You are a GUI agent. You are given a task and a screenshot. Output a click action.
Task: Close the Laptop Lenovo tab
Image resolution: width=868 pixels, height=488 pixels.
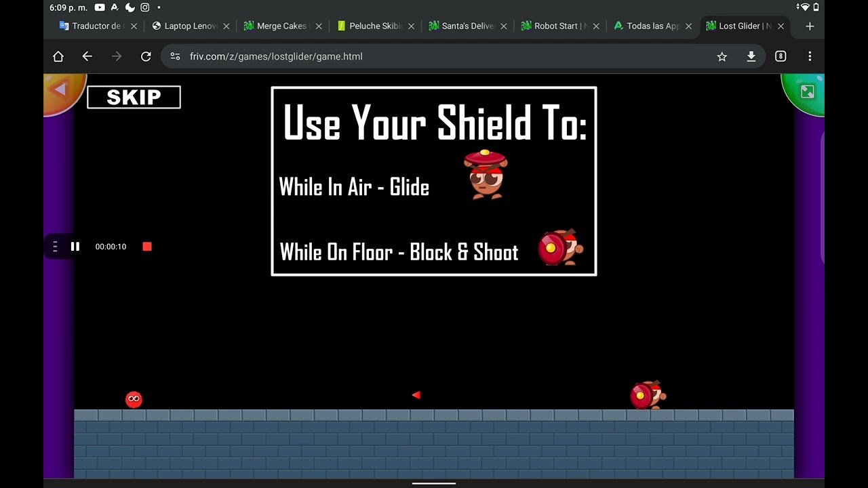tap(226, 26)
